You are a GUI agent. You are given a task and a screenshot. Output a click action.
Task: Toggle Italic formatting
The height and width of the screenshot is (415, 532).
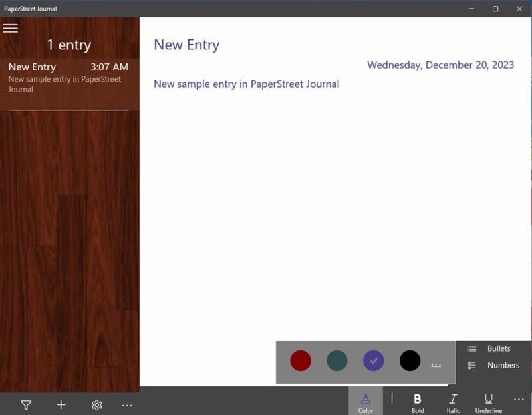tap(453, 404)
